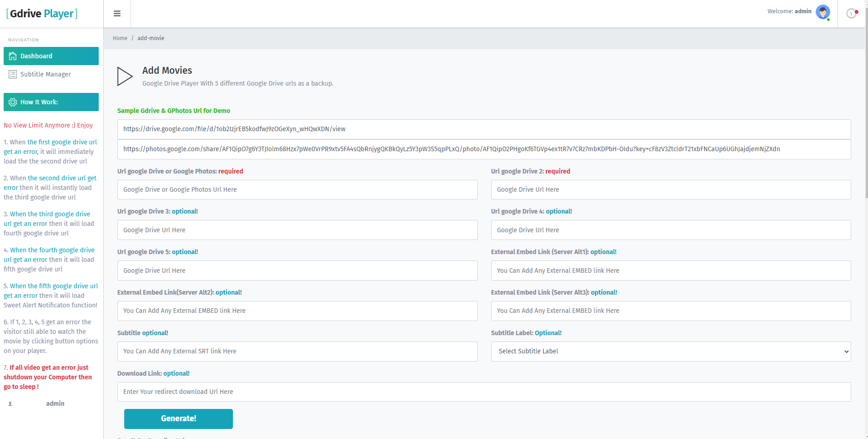Focus the Google Drive or Photos URL field
Screen dimensions: 868x439
click(297, 190)
